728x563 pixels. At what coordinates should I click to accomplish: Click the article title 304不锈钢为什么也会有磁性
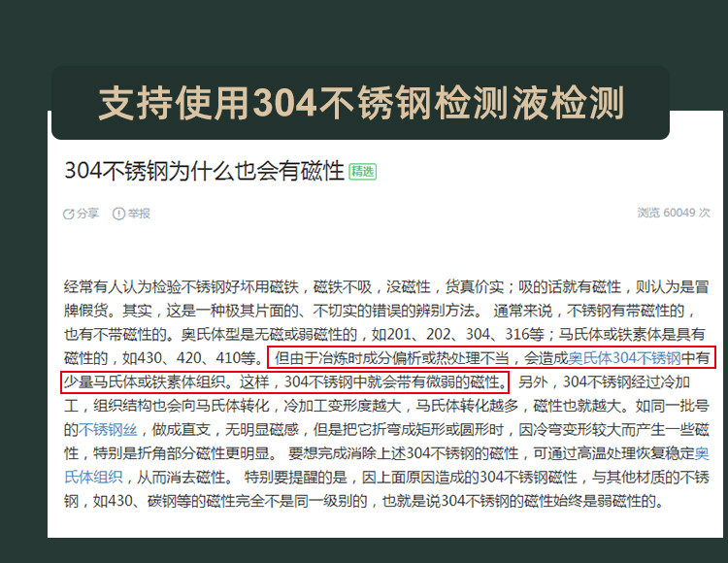pyautogui.click(x=204, y=171)
